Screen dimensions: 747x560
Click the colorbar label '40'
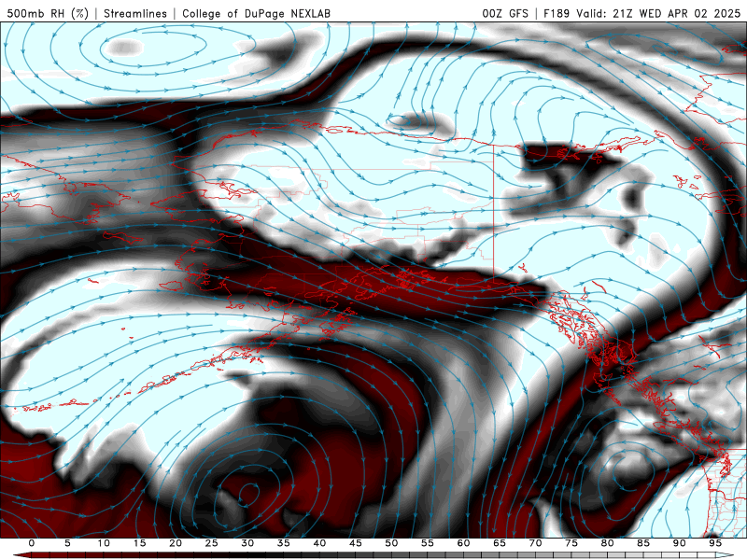click(x=319, y=543)
